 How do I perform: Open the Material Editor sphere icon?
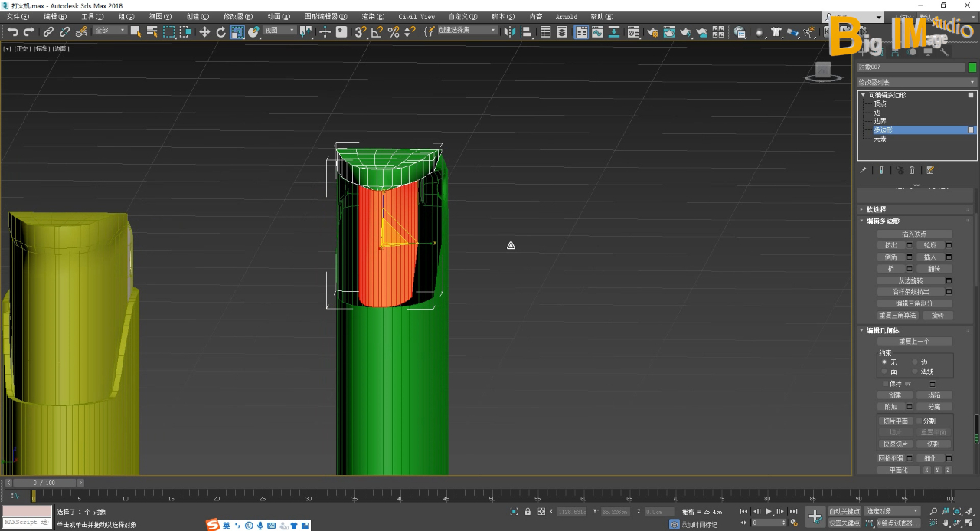click(633, 32)
